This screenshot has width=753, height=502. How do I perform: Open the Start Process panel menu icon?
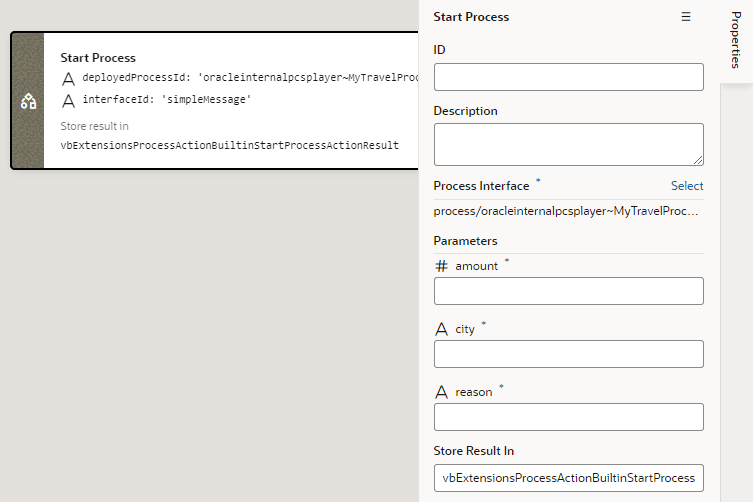(686, 17)
